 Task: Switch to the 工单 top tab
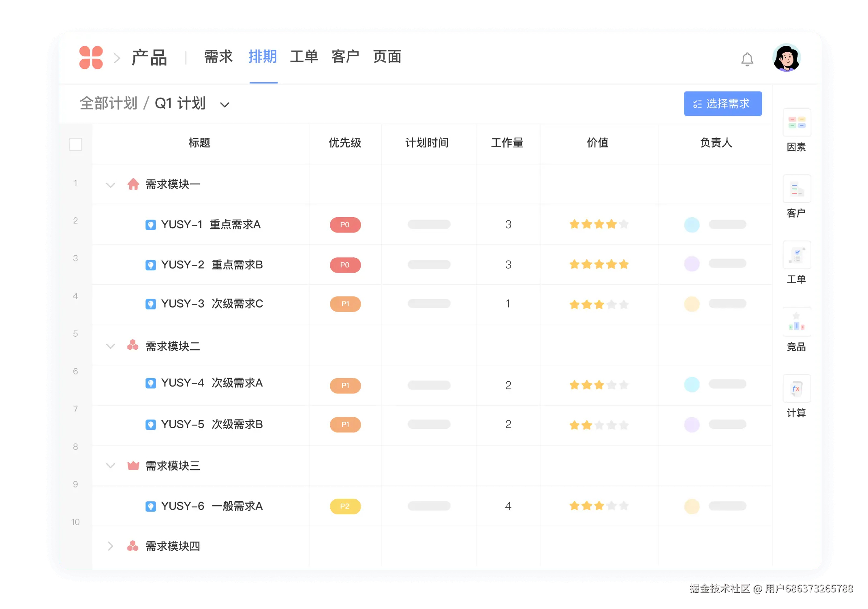(304, 57)
